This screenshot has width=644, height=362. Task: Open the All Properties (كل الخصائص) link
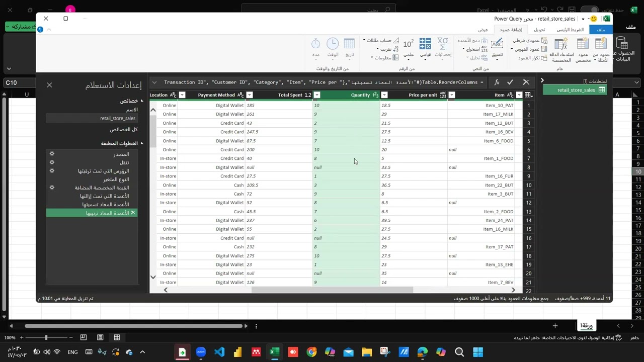124,129
